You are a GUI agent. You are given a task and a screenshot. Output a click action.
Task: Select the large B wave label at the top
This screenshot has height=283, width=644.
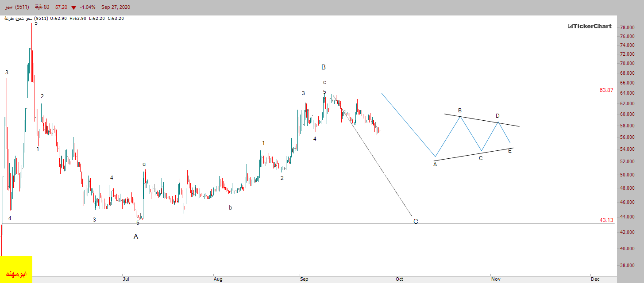coord(324,67)
